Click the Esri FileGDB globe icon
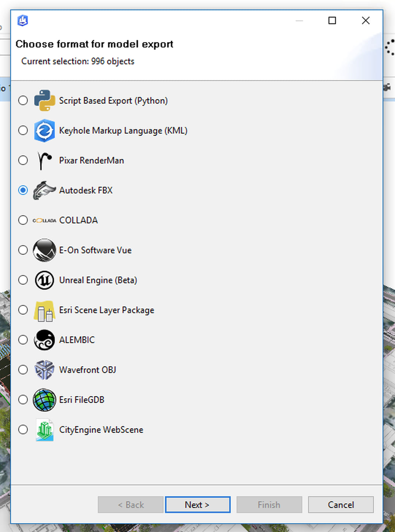This screenshot has width=395, height=532. [45, 400]
